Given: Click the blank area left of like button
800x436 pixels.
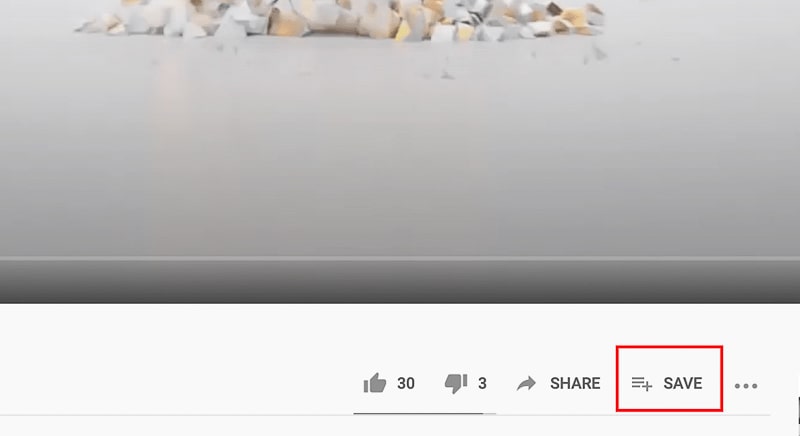Looking at the screenshot, I should [x=179, y=383].
